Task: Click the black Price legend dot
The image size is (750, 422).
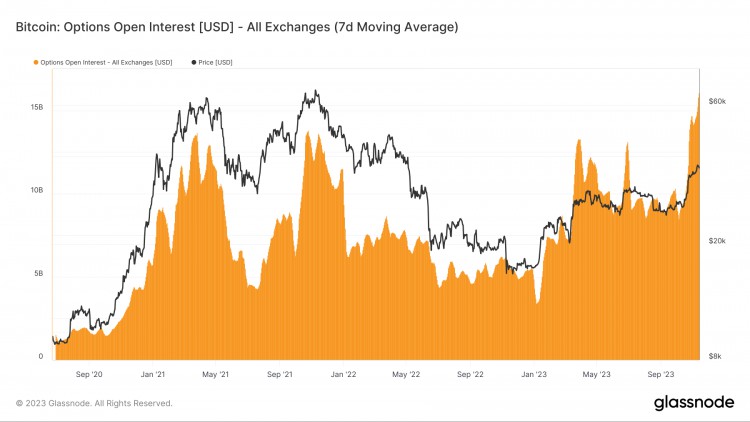Action: 194,63
